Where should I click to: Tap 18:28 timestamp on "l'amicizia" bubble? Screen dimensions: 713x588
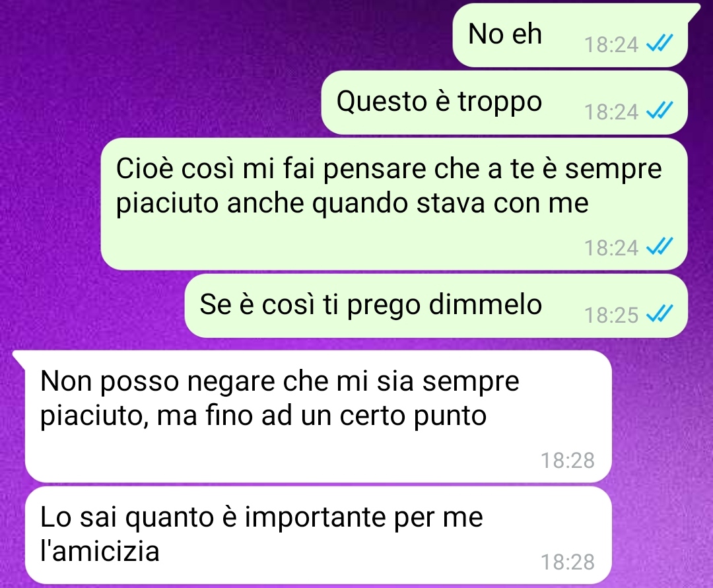click(568, 562)
